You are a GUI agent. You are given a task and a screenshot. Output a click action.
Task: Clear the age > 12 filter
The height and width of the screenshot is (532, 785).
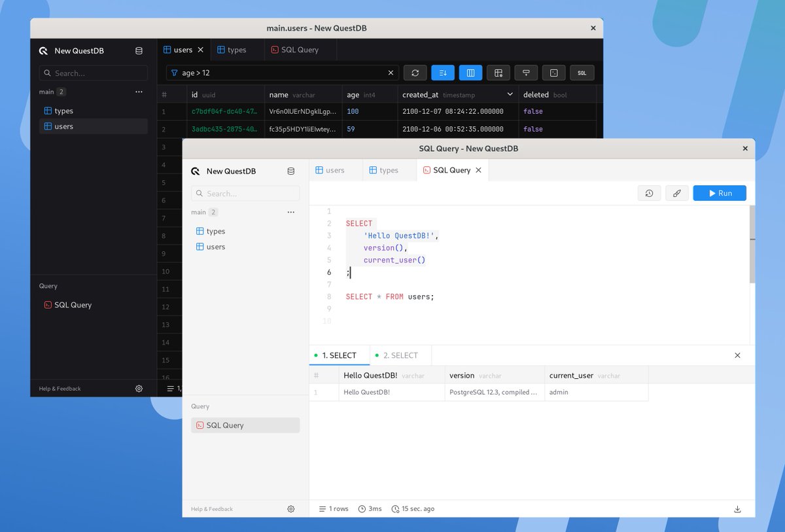[391, 73]
